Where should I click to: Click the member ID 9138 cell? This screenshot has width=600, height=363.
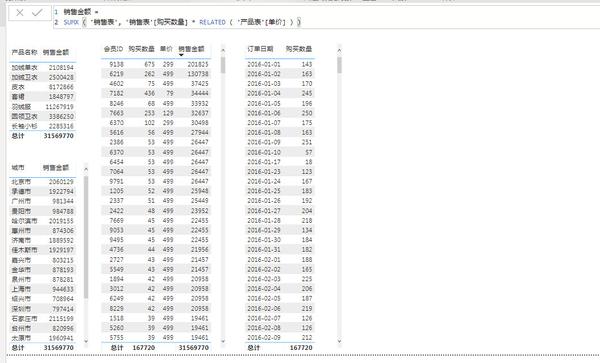(x=116, y=64)
